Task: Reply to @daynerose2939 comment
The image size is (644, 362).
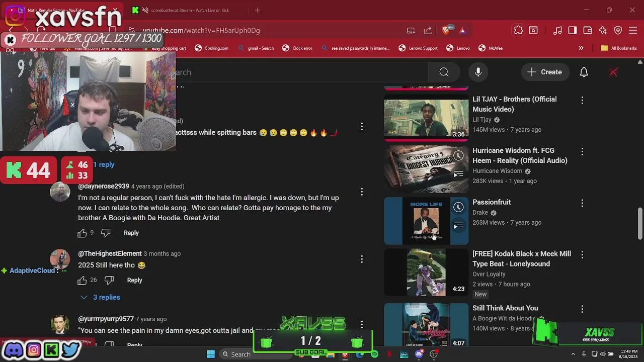Action: (x=131, y=233)
